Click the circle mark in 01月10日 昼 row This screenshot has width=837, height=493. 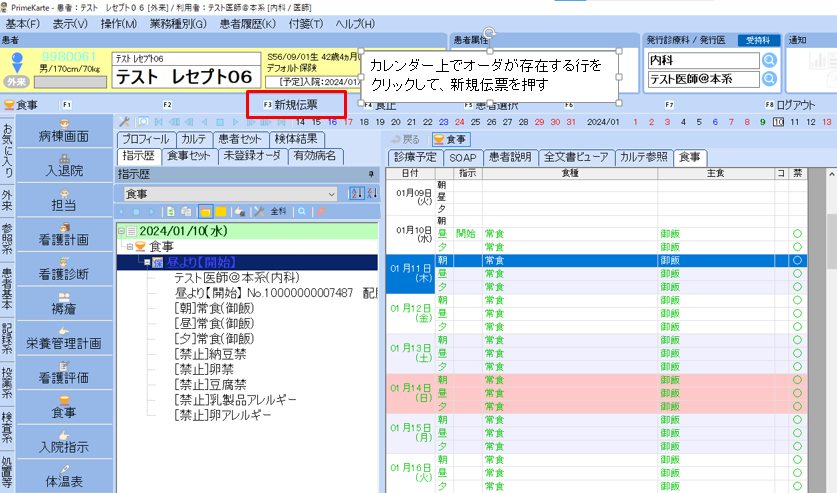point(797,234)
